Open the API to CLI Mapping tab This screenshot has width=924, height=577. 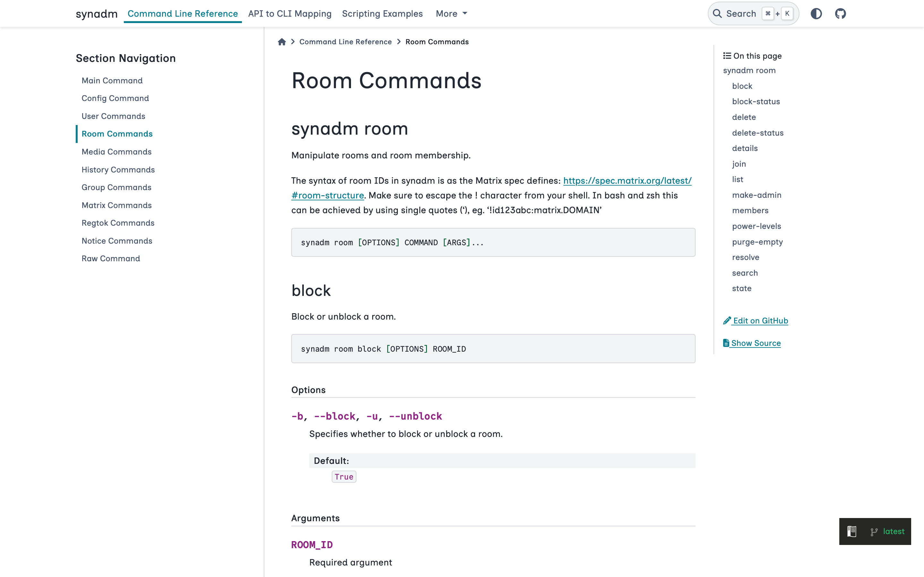point(289,14)
